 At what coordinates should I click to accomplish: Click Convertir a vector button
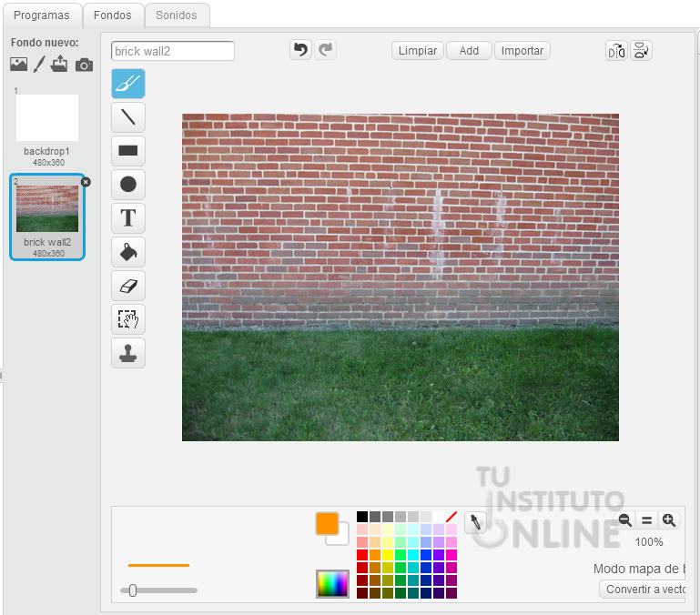coord(643,590)
